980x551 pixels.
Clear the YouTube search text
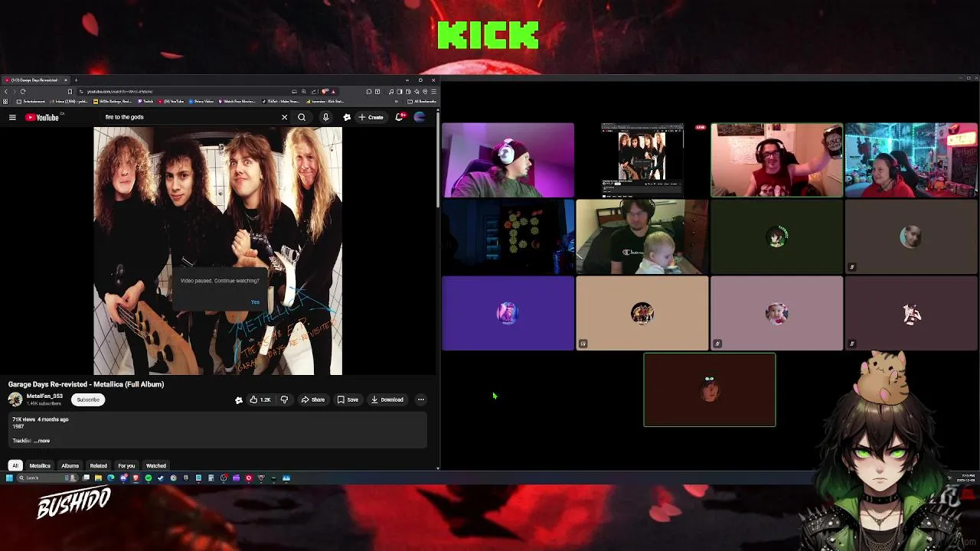click(284, 117)
